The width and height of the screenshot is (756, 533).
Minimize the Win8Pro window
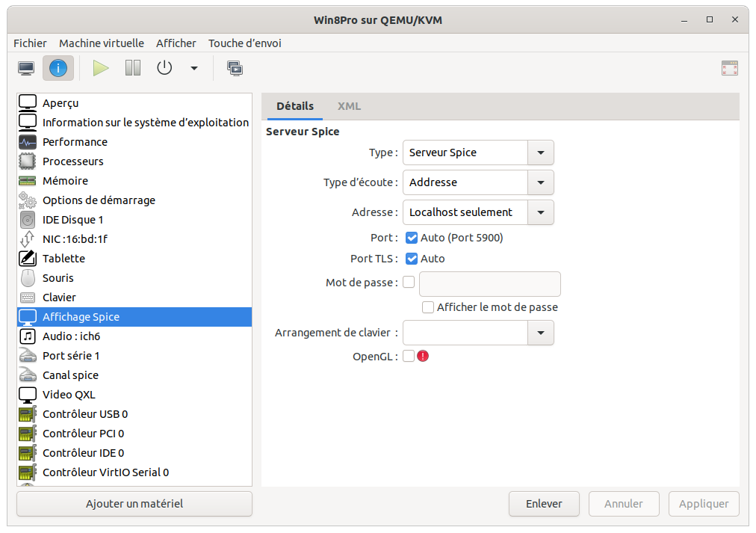[x=684, y=19]
